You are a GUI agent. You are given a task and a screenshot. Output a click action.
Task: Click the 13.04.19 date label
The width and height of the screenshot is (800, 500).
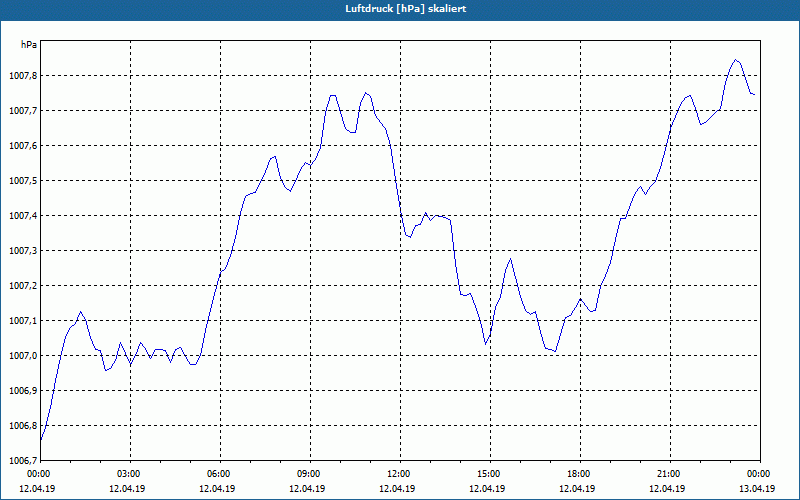tap(757, 488)
